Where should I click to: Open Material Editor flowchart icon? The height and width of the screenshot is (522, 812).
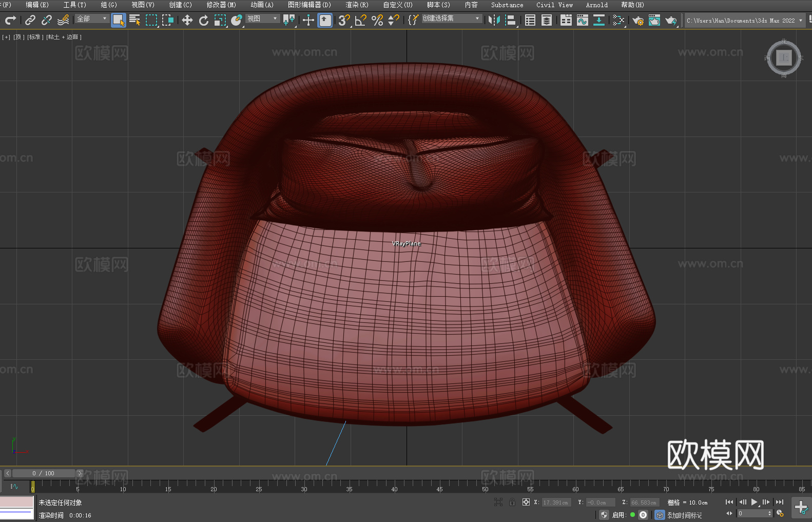(x=618, y=20)
